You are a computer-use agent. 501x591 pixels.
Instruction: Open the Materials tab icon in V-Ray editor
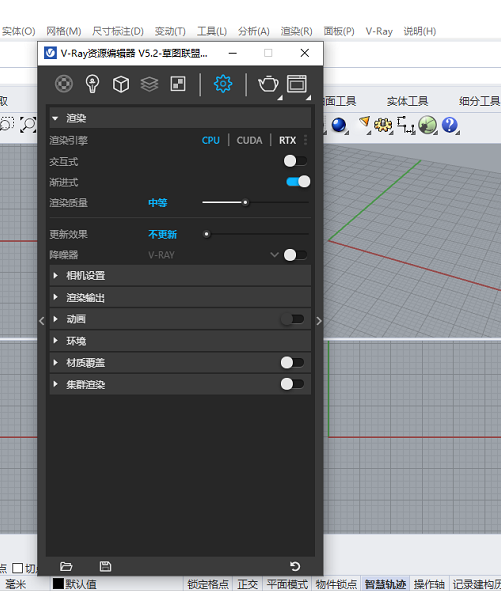[64, 84]
